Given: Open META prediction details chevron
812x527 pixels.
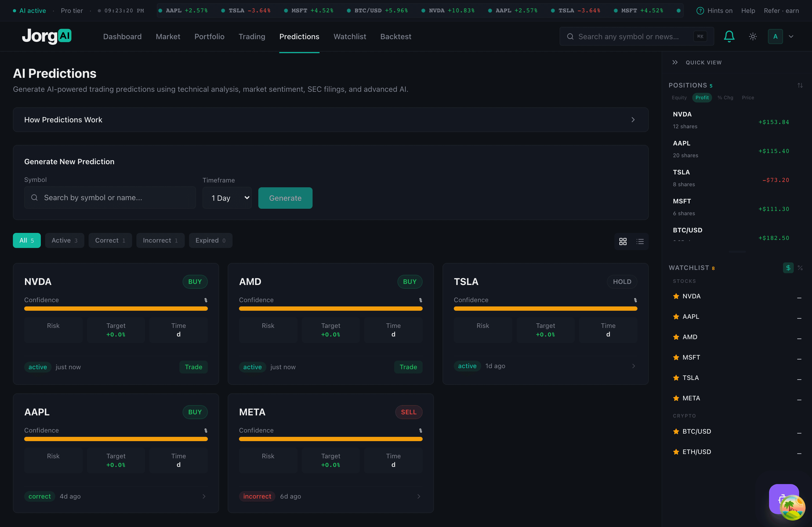Looking at the screenshot, I should coord(419,496).
